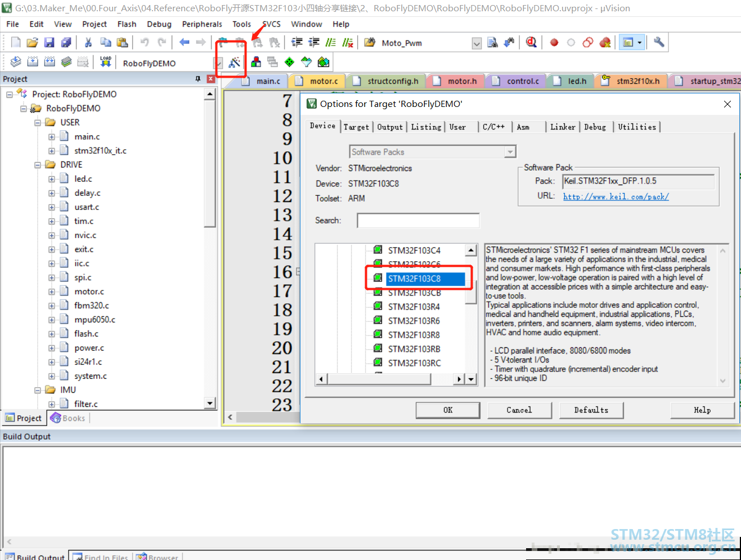Open Manage Run-Time Environment green diamond icon

pyautogui.click(x=289, y=62)
